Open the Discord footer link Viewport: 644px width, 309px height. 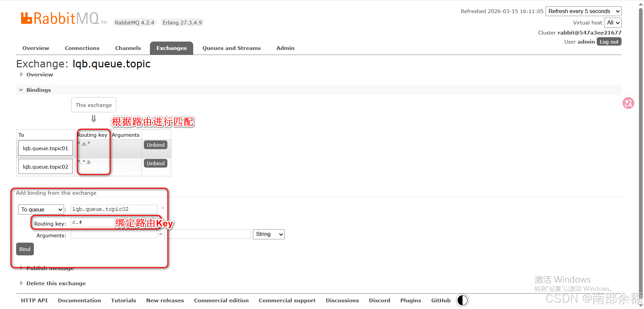point(379,300)
